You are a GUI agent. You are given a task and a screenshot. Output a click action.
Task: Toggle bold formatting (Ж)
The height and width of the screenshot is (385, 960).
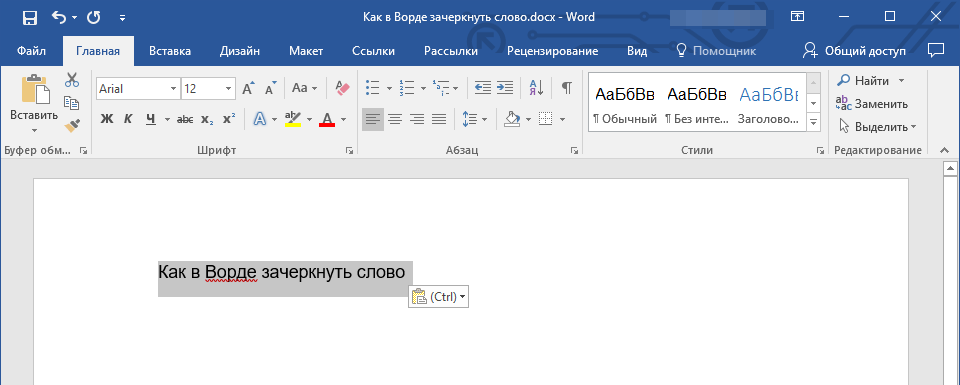pos(107,119)
